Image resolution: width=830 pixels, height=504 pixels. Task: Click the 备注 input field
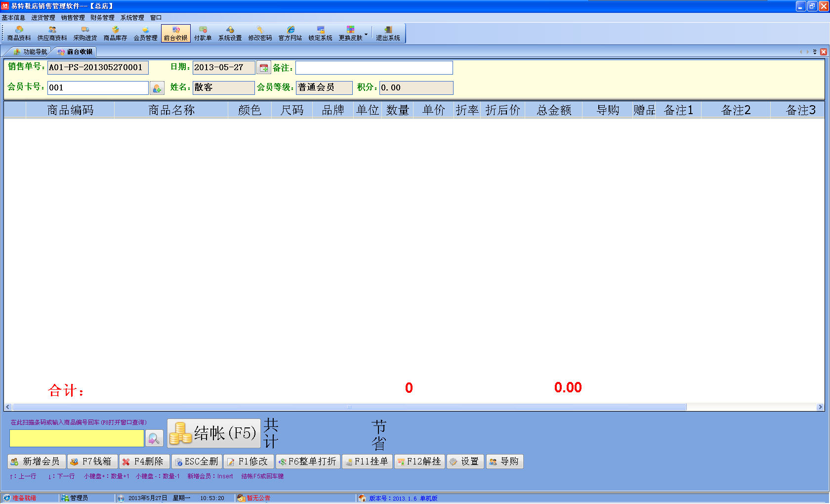coord(374,68)
